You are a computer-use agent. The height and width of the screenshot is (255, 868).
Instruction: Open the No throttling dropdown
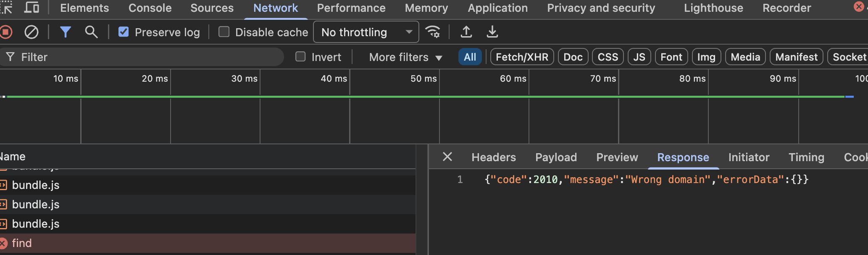coord(366,32)
